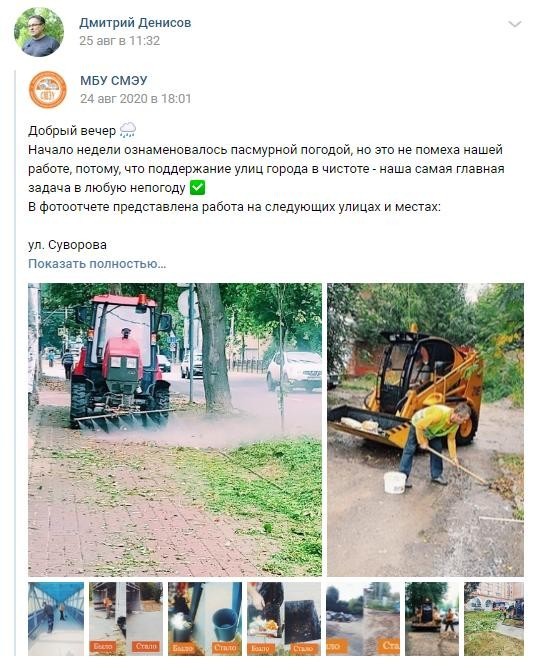Click the rain cloud emoji
Screen dimensions: 542x670
(128, 130)
